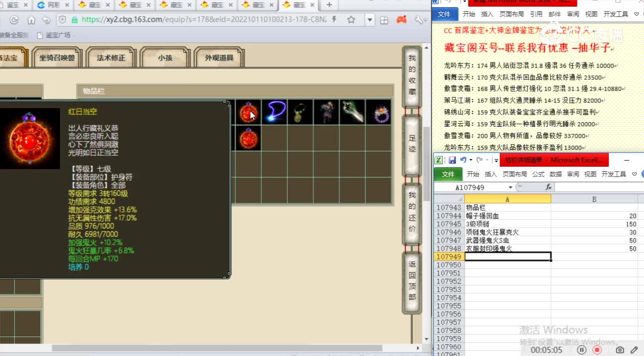Open the 外观道具 tab

[x=219, y=58]
